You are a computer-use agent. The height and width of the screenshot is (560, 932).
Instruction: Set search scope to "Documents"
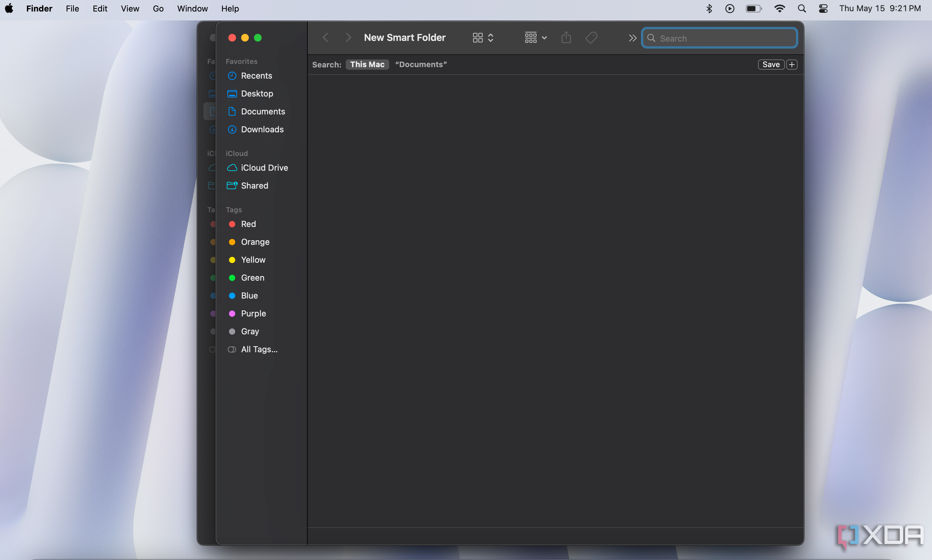(x=421, y=65)
